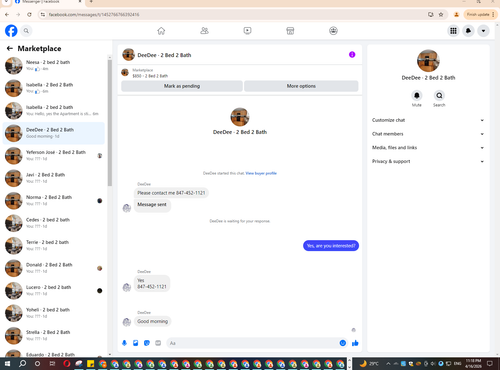Click 'Please contact me 847-452-1121' message

click(x=171, y=193)
